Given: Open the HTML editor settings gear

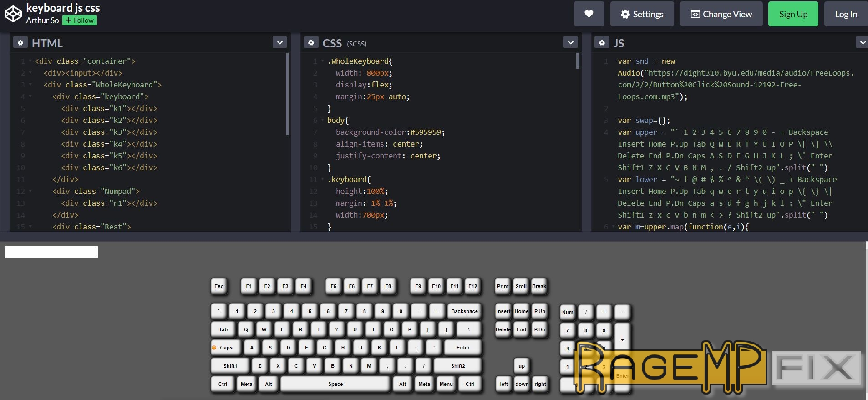Looking at the screenshot, I should pyautogui.click(x=20, y=43).
